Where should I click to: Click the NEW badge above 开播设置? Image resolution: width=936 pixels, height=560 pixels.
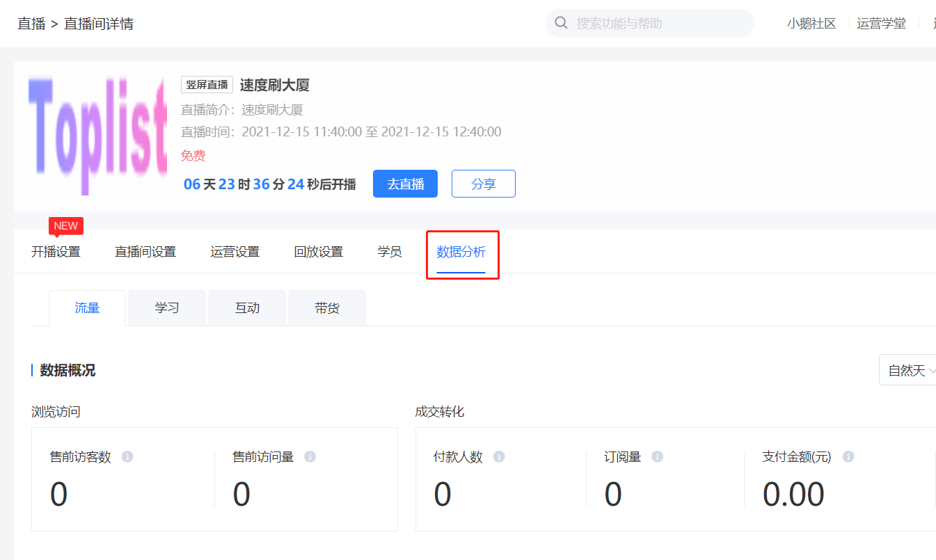point(66,226)
